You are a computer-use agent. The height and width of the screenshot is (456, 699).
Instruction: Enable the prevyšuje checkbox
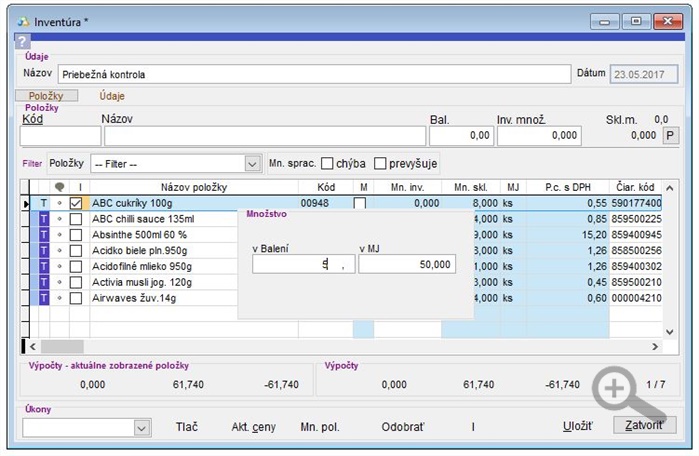tap(380, 164)
